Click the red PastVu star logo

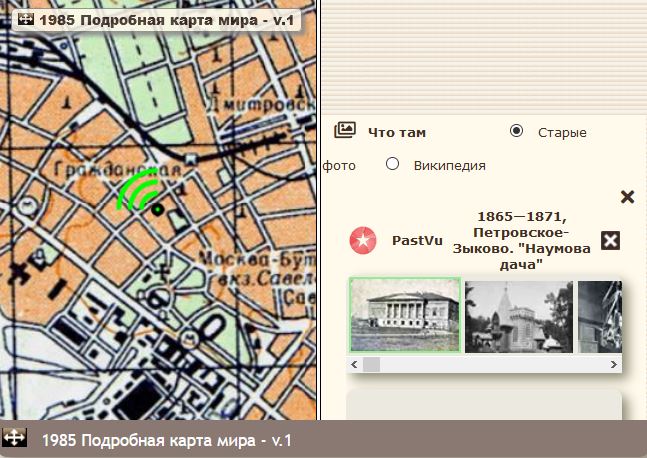coord(363,240)
